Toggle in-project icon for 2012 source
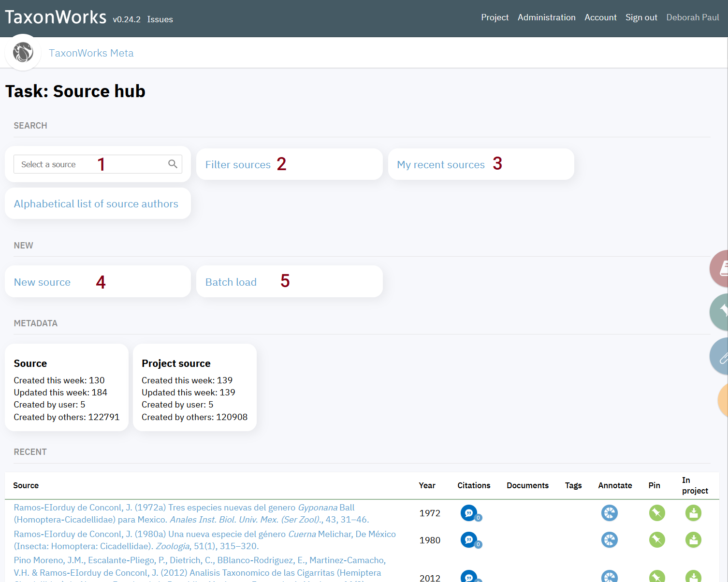The height and width of the screenshot is (582, 728). tap(693, 577)
